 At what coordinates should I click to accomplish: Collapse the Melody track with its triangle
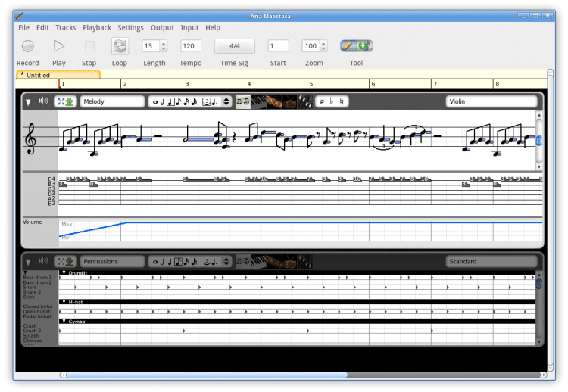(x=28, y=101)
